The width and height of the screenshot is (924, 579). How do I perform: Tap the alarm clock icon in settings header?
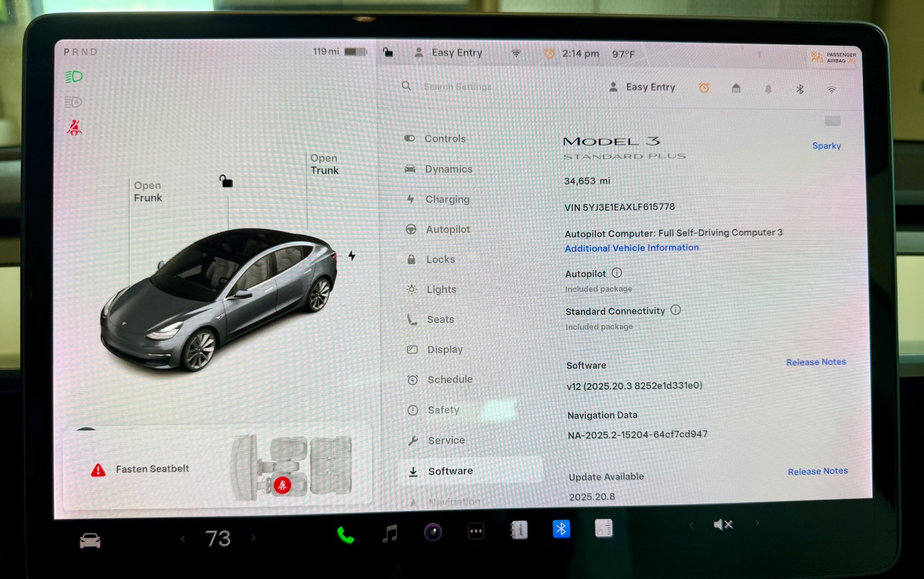click(x=704, y=88)
